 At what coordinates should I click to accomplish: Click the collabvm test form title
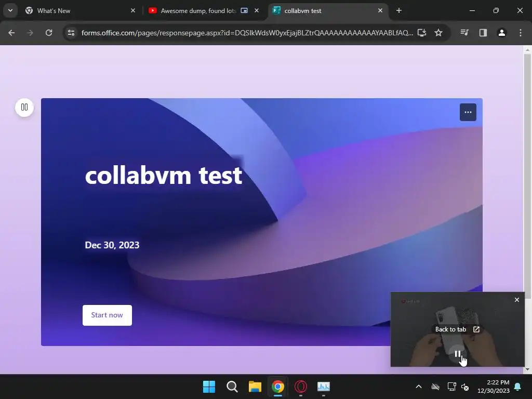pos(164,176)
